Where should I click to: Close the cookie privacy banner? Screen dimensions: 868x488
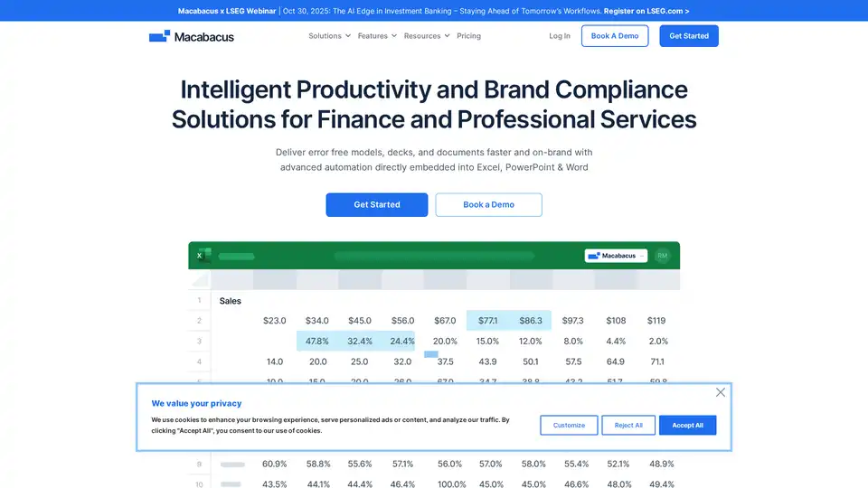720,392
